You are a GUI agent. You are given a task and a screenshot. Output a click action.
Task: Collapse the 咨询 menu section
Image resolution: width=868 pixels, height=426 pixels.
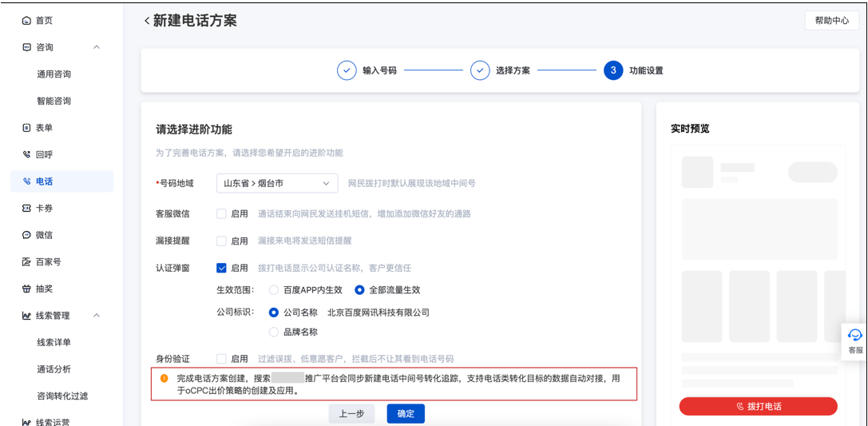pos(97,47)
